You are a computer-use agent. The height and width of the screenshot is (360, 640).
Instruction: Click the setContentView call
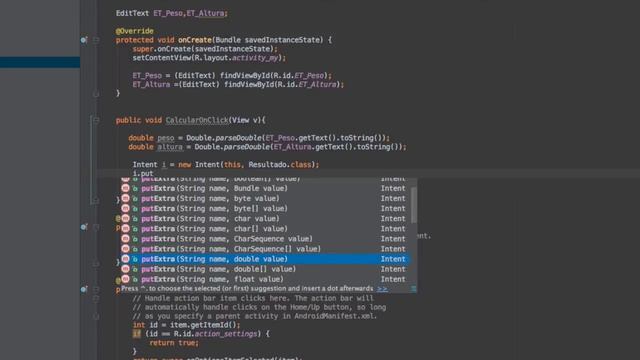[209, 58]
